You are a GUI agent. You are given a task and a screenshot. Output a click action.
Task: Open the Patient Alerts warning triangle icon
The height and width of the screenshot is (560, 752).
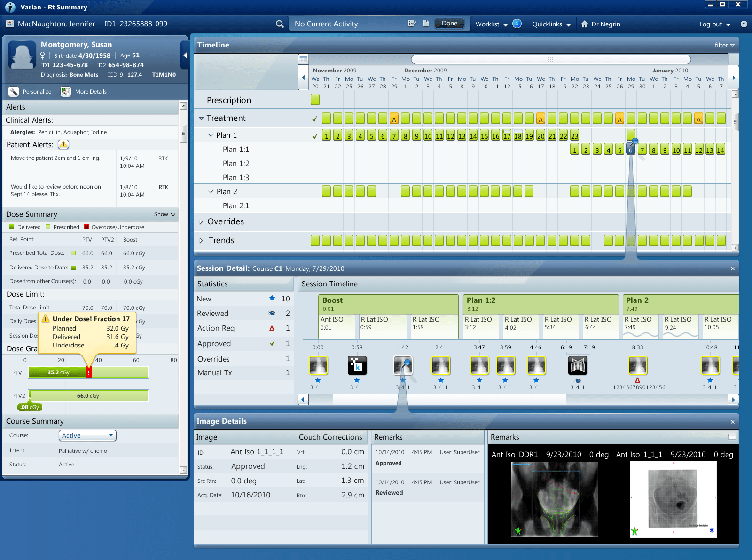63,144
